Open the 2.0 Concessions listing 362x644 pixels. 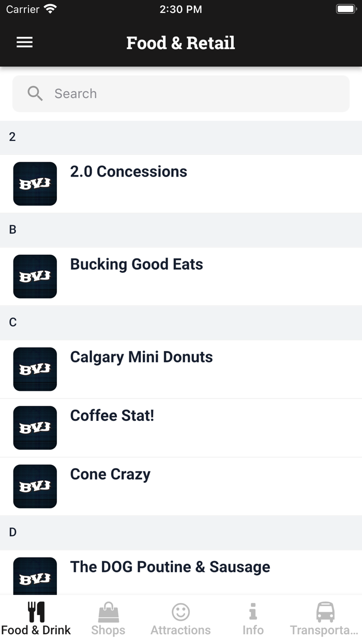[181, 183]
